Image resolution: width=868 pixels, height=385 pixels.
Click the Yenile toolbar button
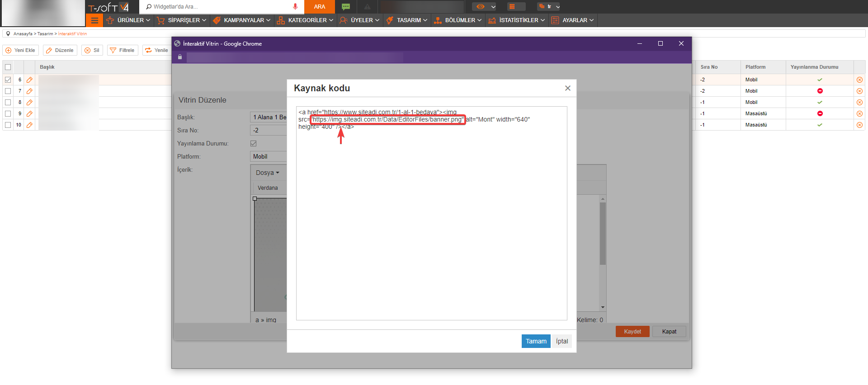click(x=157, y=50)
